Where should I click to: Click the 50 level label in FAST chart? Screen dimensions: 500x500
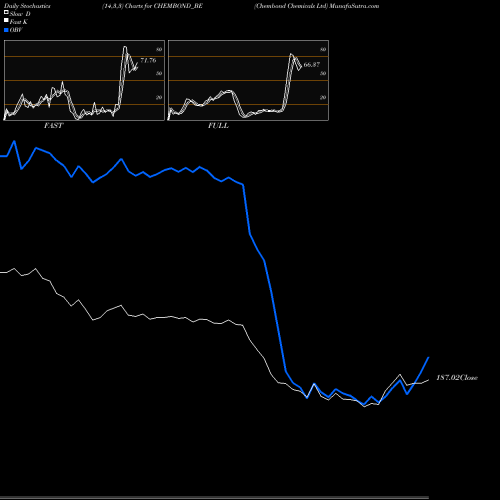pos(159,73)
